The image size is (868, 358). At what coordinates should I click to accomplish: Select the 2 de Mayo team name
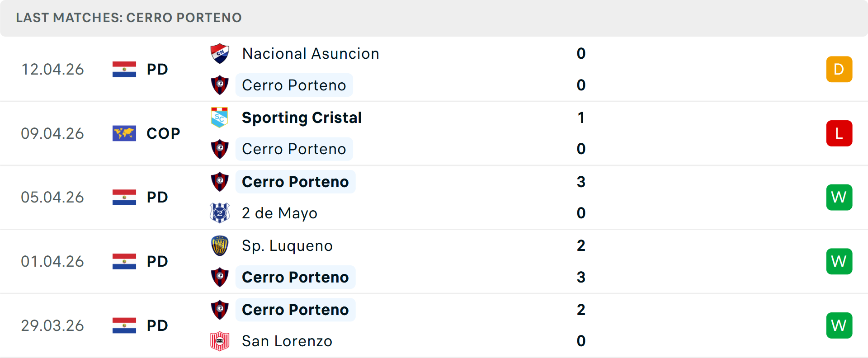pos(279,213)
